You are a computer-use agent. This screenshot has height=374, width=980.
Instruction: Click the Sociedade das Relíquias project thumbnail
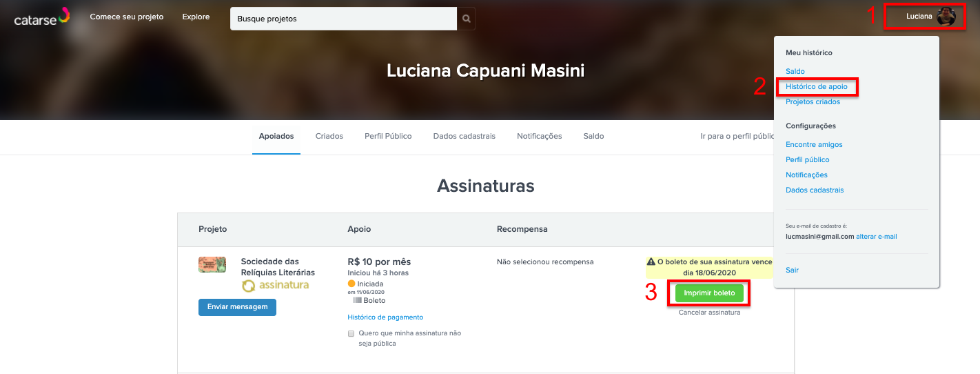(x=212, y=264)
